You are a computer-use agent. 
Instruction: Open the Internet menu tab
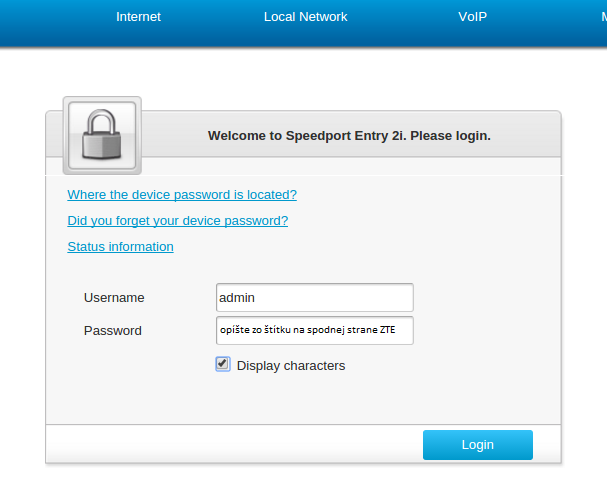[138, 17]
